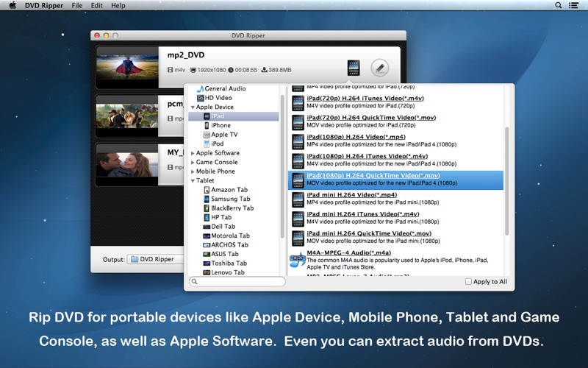Image resolution: width=588 pixels, height=368 pixels.
Task: Focus the profile search field
Action: coord(237,282)
